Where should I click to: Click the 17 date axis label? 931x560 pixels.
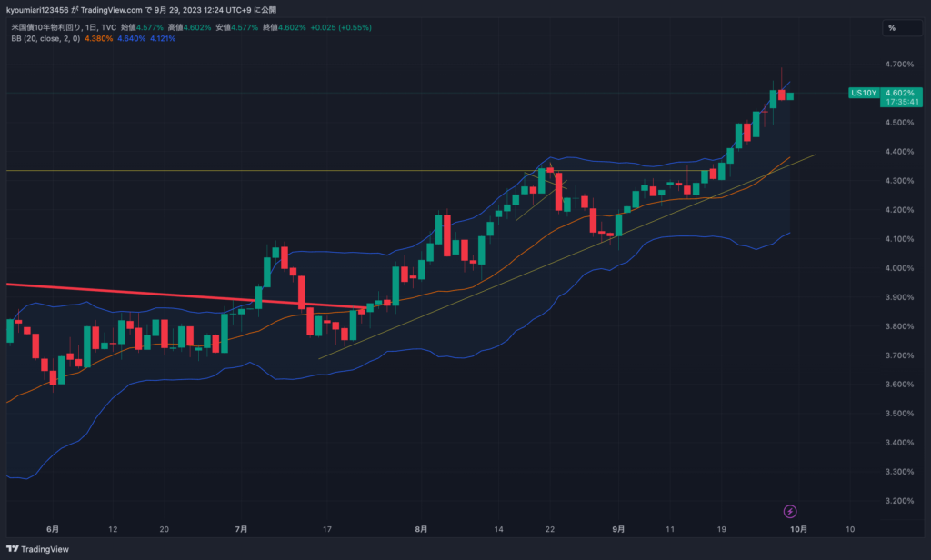click(x=326, y=529)
